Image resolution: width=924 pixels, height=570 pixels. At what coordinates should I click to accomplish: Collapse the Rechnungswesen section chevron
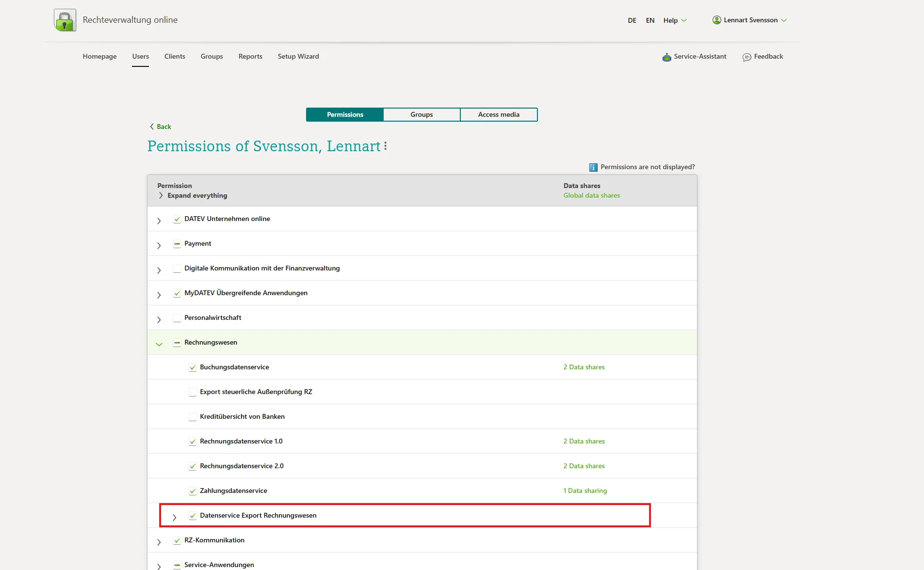[159, 344]
